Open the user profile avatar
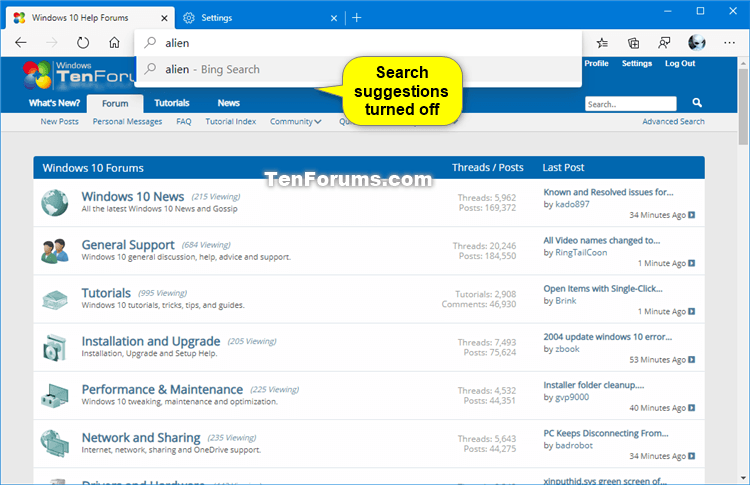This screenshot has height=485, width=750. pyautogui.click(x=696, y=43)
